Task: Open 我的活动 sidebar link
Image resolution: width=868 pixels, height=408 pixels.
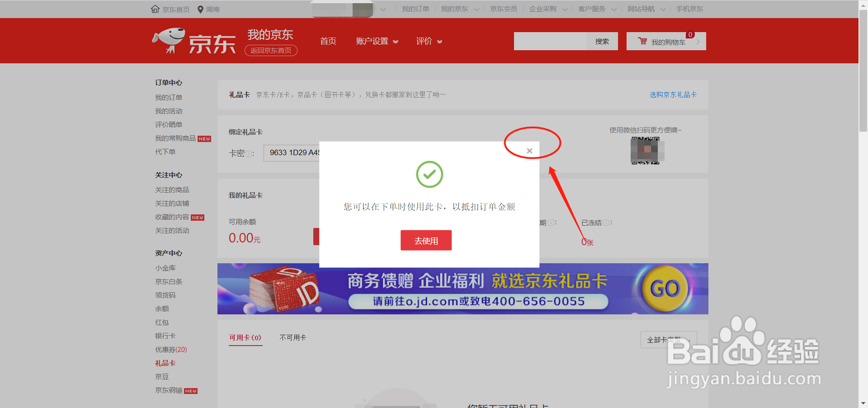Action: pyautogui.click(x=169, y=111)
